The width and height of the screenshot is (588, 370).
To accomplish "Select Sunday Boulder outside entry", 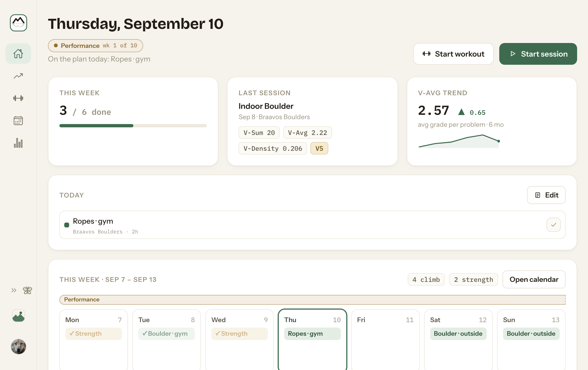I will pyautogui.click(x=531, y=334).
